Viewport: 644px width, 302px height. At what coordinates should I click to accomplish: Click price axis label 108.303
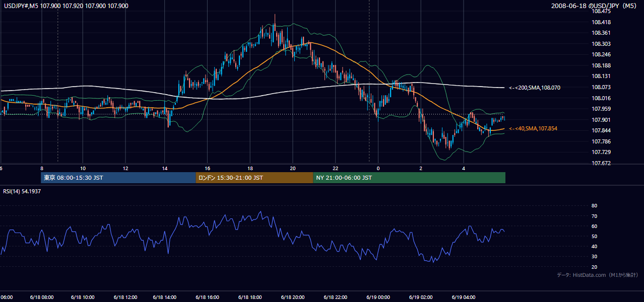pyautogui.click(x=601, y=44)
